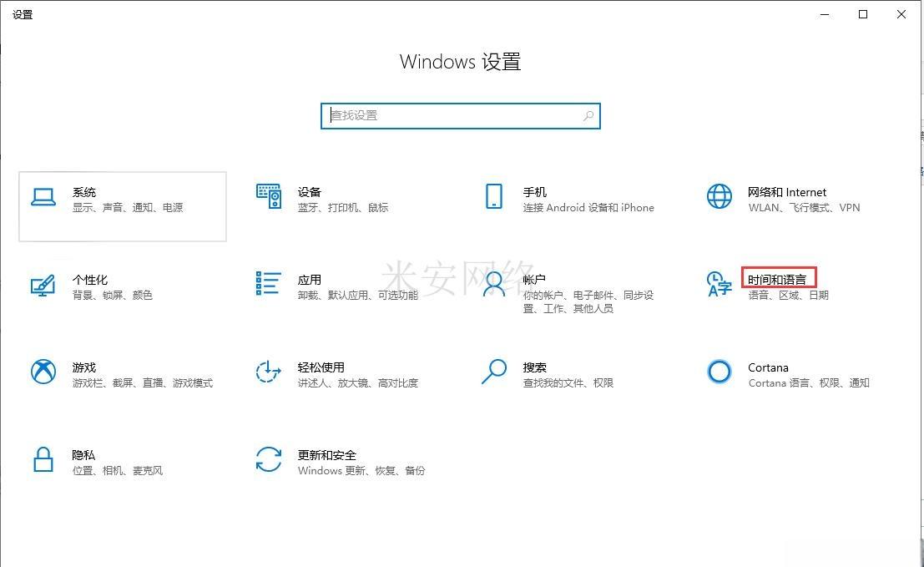Click the search magnifier inside 查找设置 box
Image resolution: width=924 pixels, height=567 pixels.
(x=588, y=116)
